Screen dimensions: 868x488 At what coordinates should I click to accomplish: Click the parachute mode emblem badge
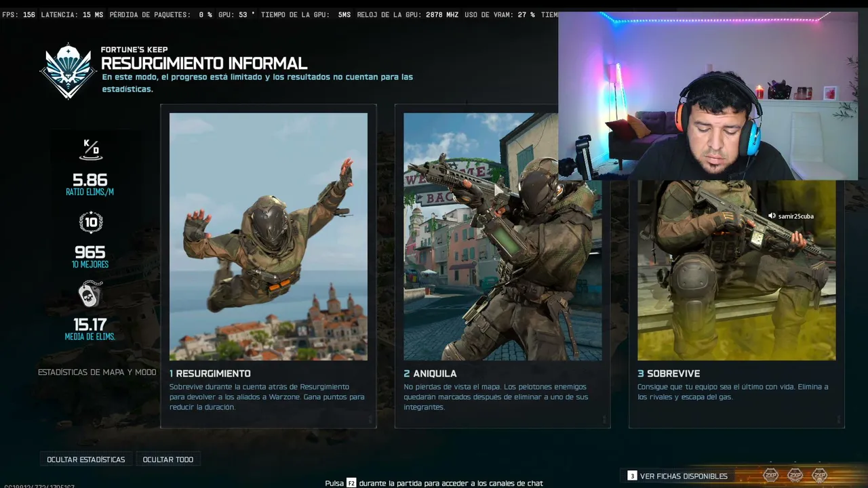[68, 70]
